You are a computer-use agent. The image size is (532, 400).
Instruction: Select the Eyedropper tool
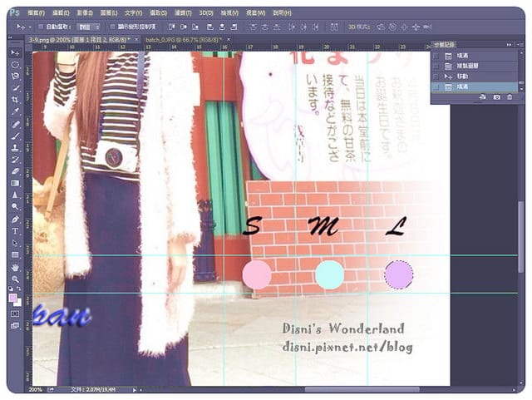[15, 111]
